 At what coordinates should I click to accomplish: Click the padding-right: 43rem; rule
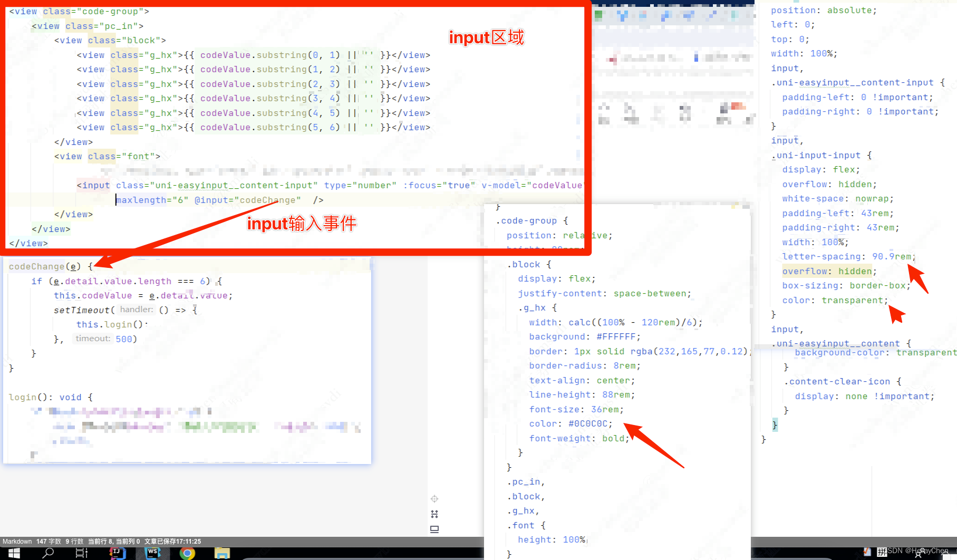coord(840,228)
